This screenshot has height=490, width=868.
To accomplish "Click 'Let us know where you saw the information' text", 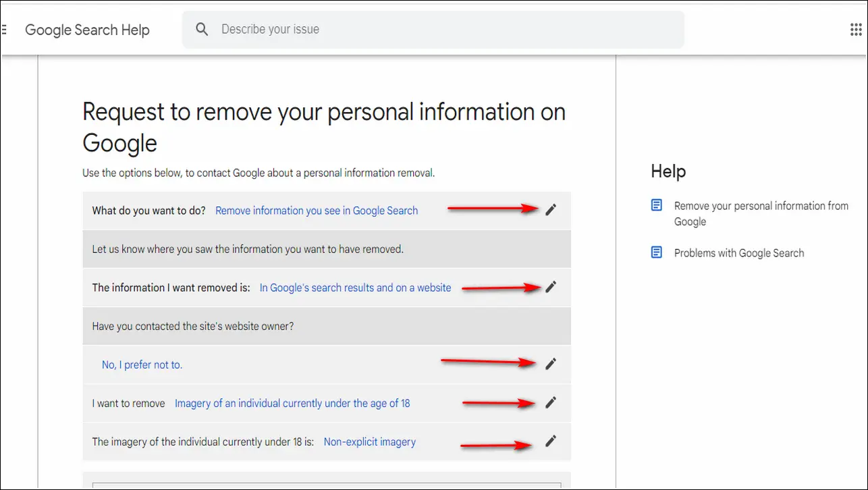I will click(x=248, y=249).
